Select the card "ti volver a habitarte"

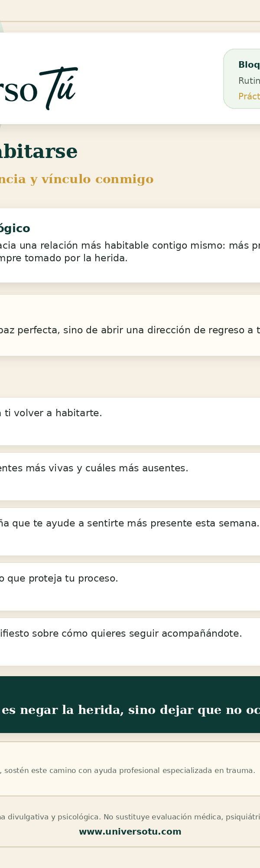coord(130,421)
